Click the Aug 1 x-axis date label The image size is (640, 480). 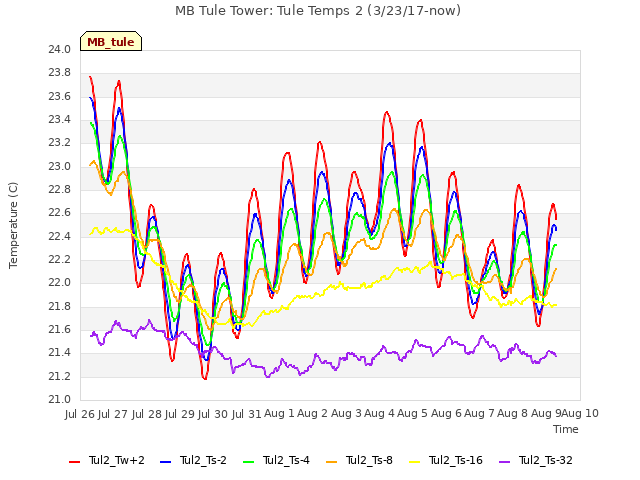[279, 414]
